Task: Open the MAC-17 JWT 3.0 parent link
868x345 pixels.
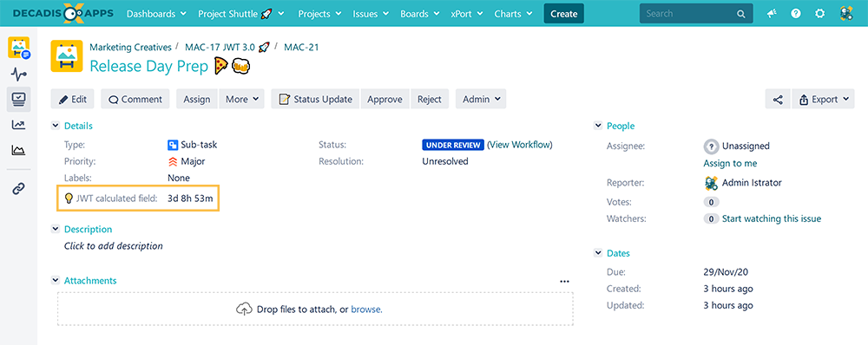Action: click(227, 48)
